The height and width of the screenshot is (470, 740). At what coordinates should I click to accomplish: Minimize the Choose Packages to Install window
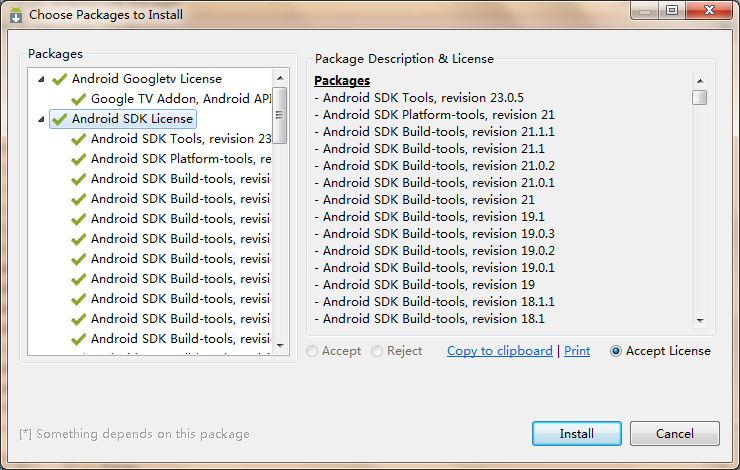[645, 11]
